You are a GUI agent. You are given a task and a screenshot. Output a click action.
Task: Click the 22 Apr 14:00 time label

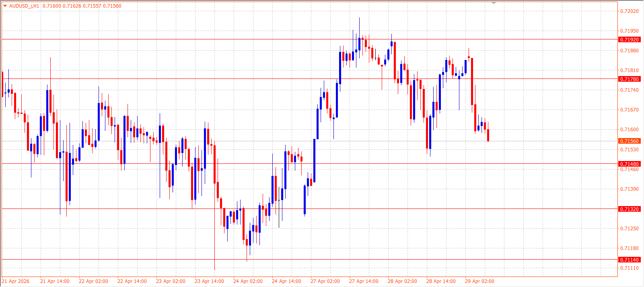click(x=132, y=281)
